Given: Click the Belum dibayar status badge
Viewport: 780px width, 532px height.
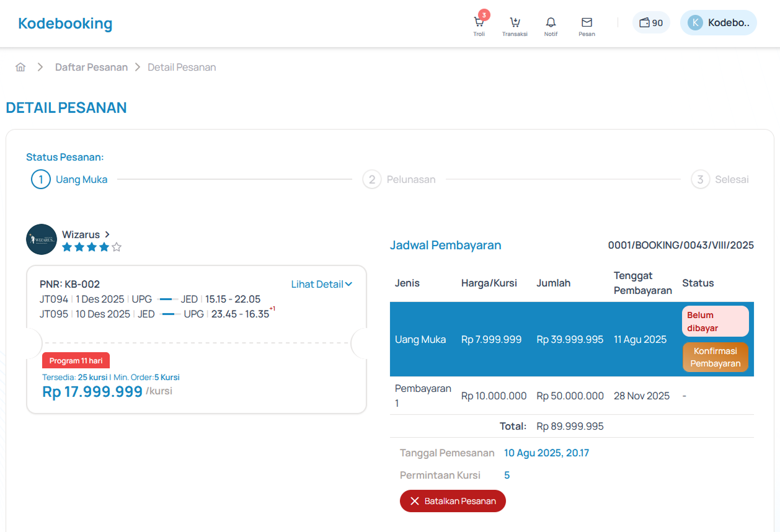Looking at the screenshot, I should pos(715,321).
